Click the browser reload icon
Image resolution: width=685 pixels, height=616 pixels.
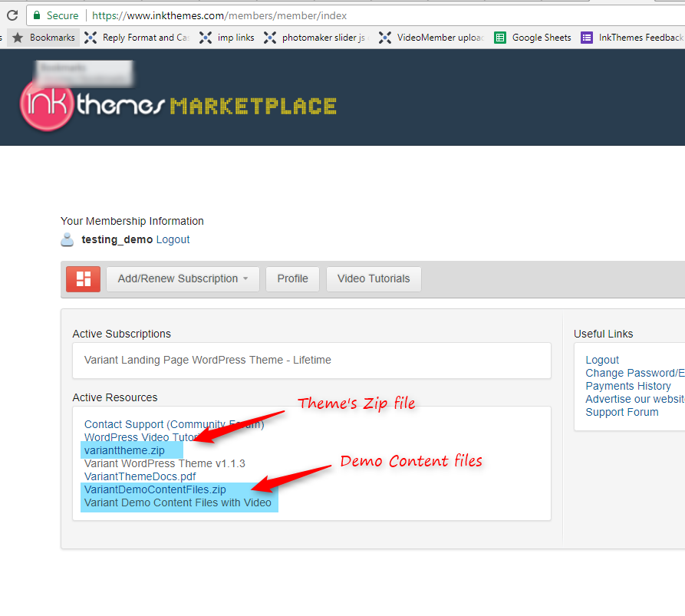[12, 15]
